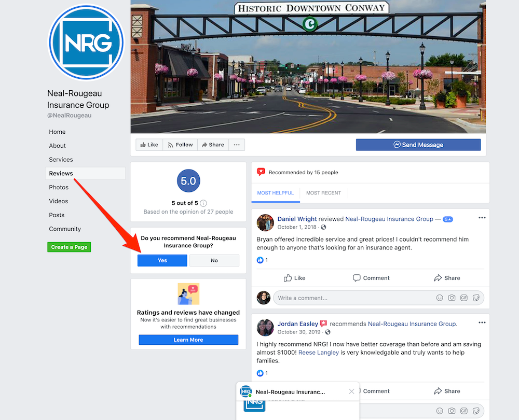The image size is (519, 420).
Task: Open the Photos section
Action: [59, 188]
